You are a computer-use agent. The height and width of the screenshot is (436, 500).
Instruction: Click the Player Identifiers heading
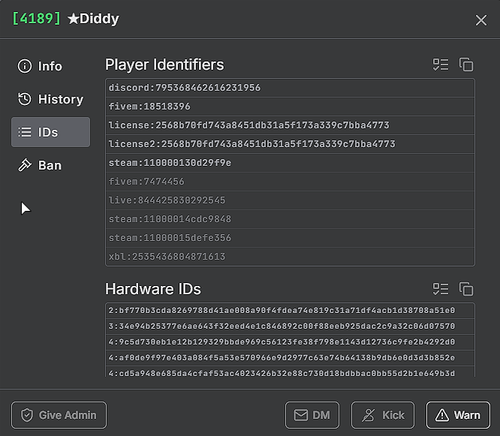(x=165, y=65)
